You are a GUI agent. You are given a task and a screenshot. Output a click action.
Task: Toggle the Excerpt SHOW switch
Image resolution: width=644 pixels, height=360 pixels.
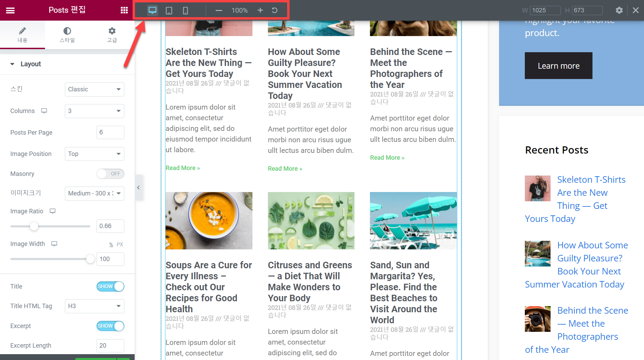[110, 326]
